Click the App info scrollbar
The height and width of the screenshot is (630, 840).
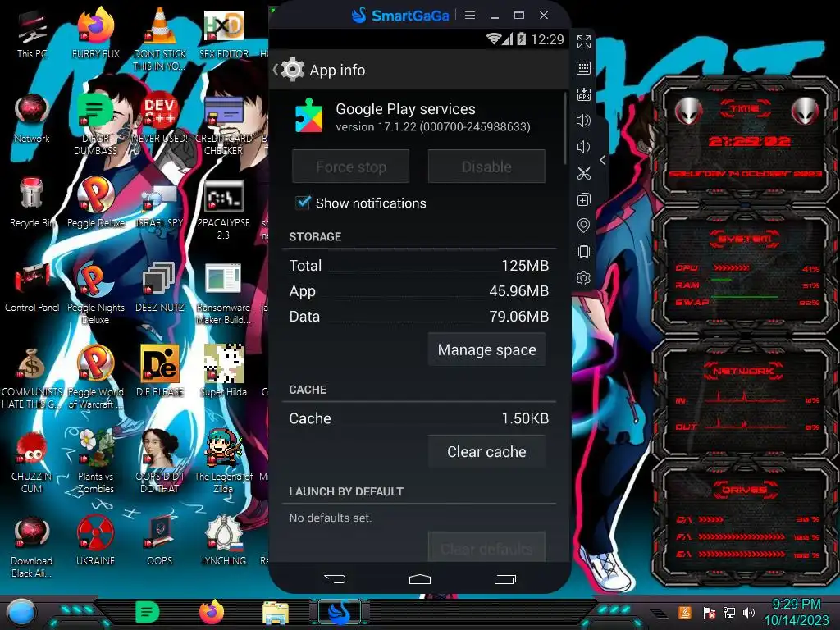click(564, 129)
